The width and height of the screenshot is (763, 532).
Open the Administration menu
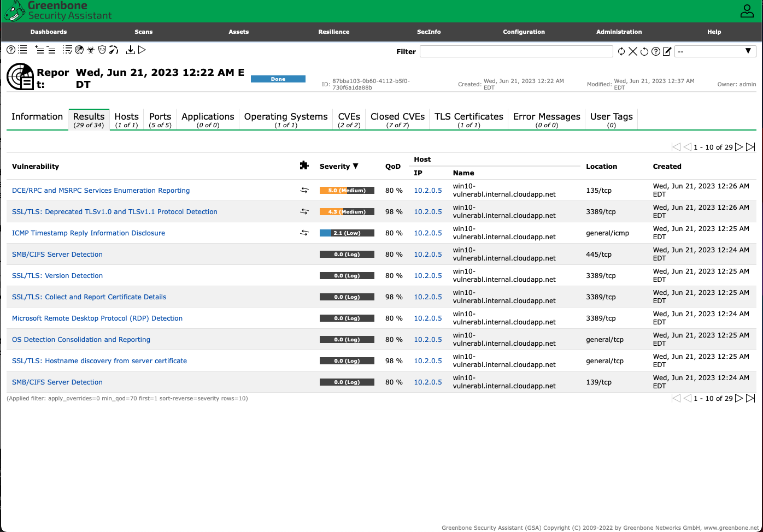coord(619,32)
